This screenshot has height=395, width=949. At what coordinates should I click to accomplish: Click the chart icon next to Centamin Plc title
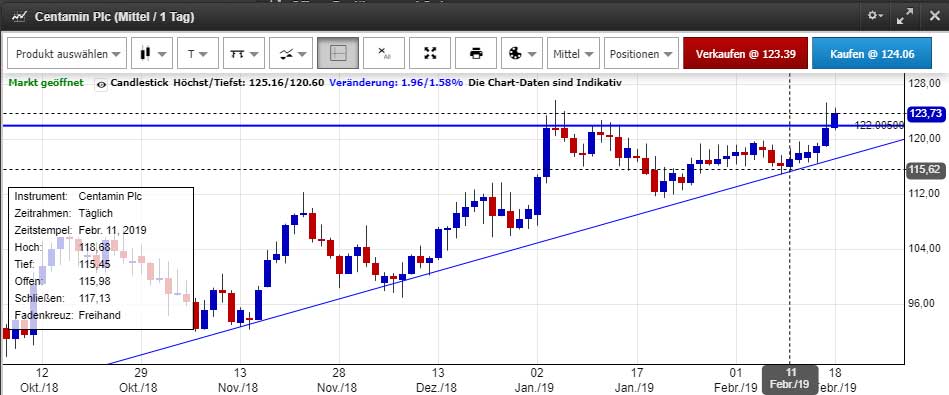(x=20, y=16)
